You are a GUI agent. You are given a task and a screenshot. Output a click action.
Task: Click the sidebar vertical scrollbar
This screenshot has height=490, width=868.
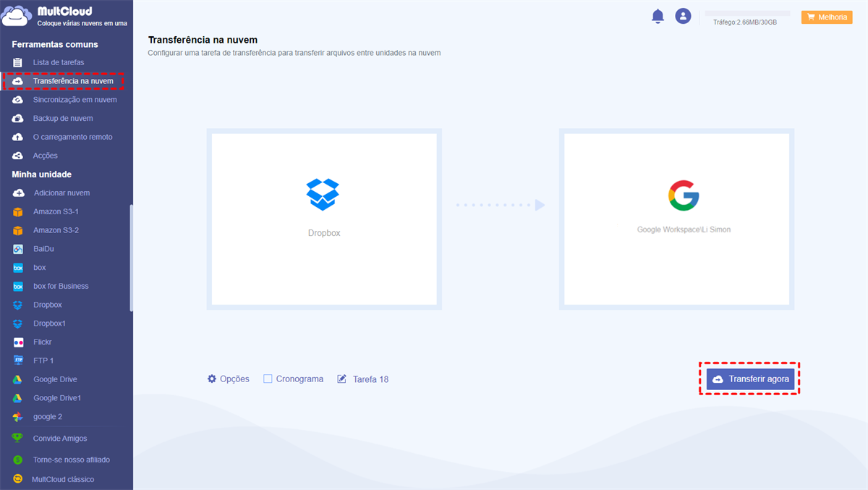[131, 258]
